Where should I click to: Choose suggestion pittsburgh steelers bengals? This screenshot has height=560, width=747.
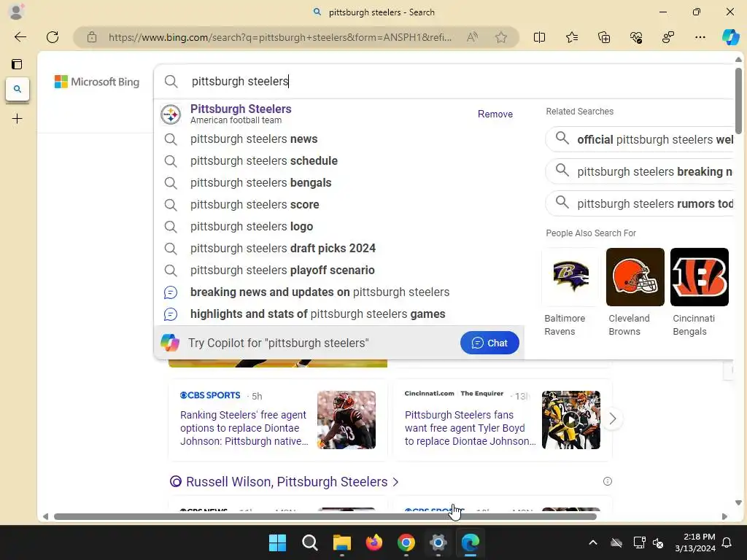point(339,183)
